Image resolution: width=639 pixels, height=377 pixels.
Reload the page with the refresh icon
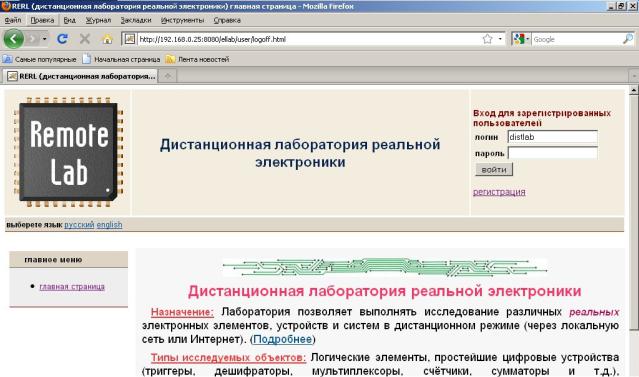pos(62,39)
